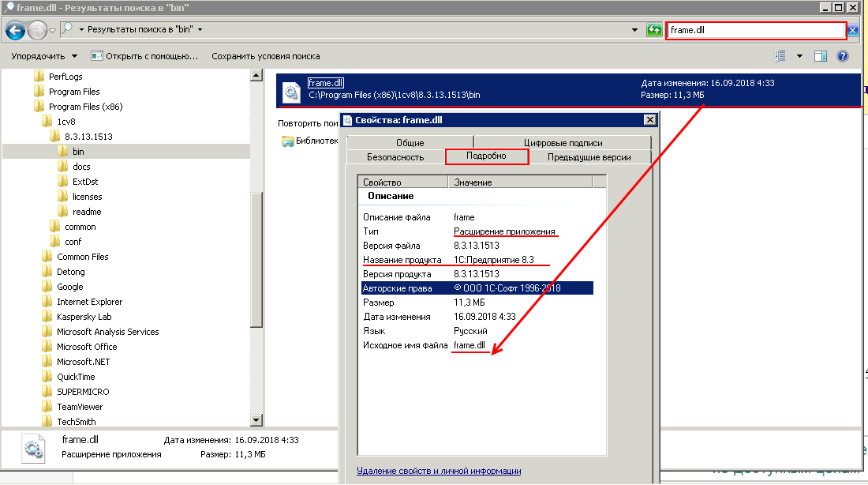868x485 pixels.
Task: Clear the search box with the X icon
Action: 853,31
